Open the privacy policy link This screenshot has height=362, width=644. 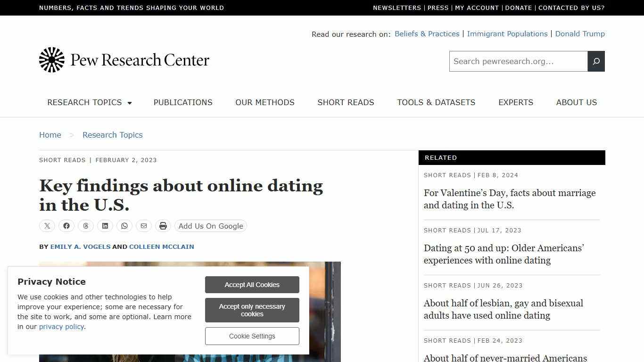pyautogui.click(x=61, y=327)
